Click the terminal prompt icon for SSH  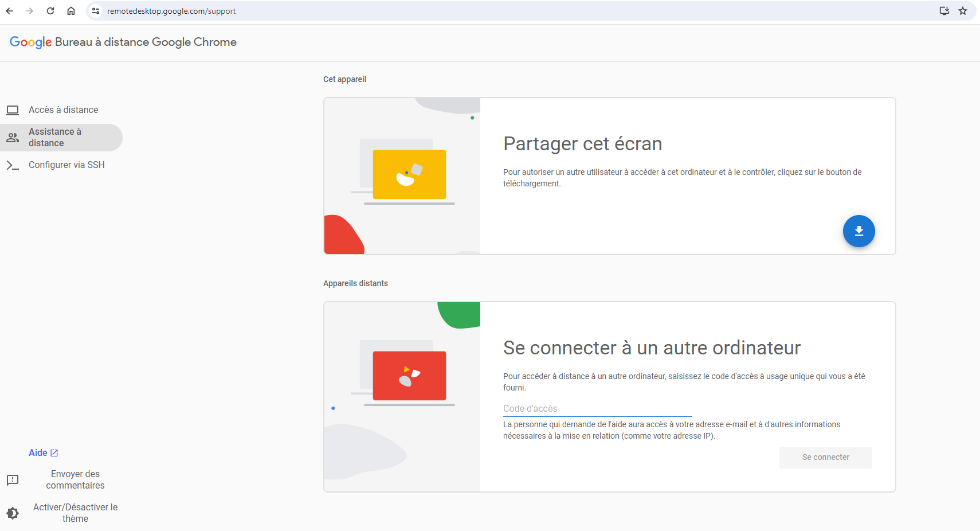[x=13, y=165]
